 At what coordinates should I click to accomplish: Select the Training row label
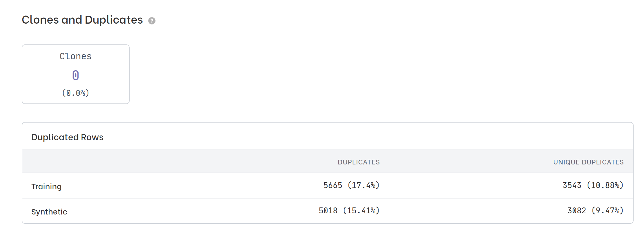(46, 186)
